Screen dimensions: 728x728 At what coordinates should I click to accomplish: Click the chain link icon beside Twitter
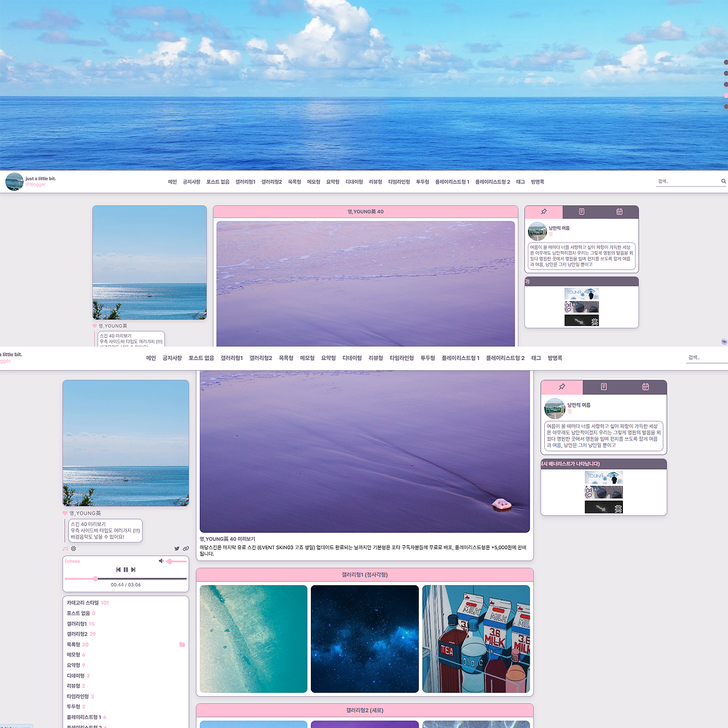186,549
